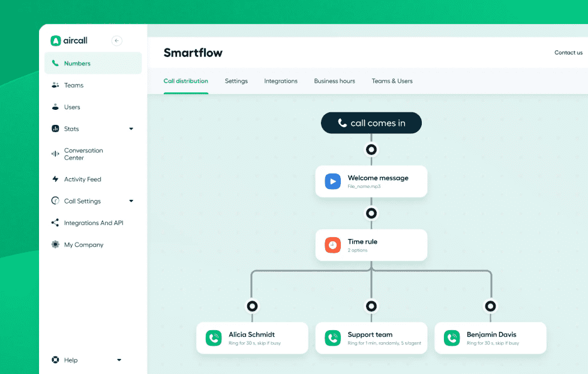Expand the Stats dropdown chevron
The width and height of the screenshot is (588, 374).
click(131, 128)
